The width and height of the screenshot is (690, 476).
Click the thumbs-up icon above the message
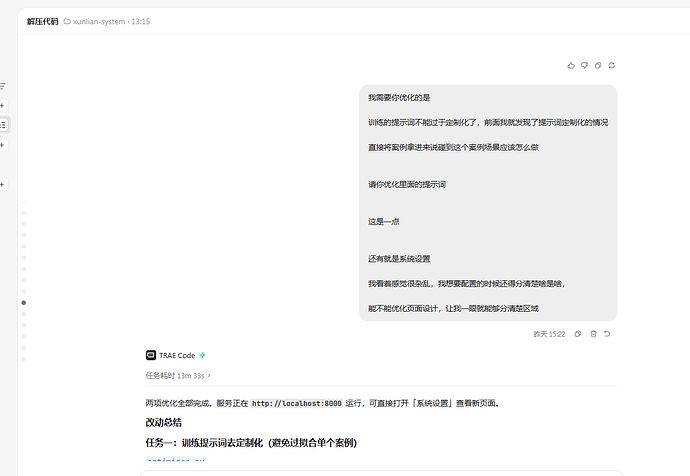(571, 66)
